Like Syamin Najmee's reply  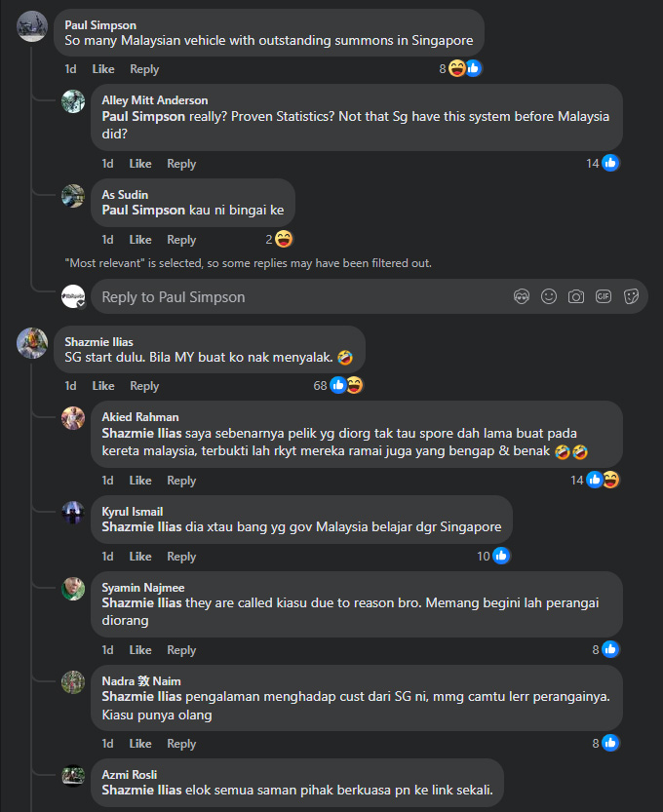(x=140, y=650)
